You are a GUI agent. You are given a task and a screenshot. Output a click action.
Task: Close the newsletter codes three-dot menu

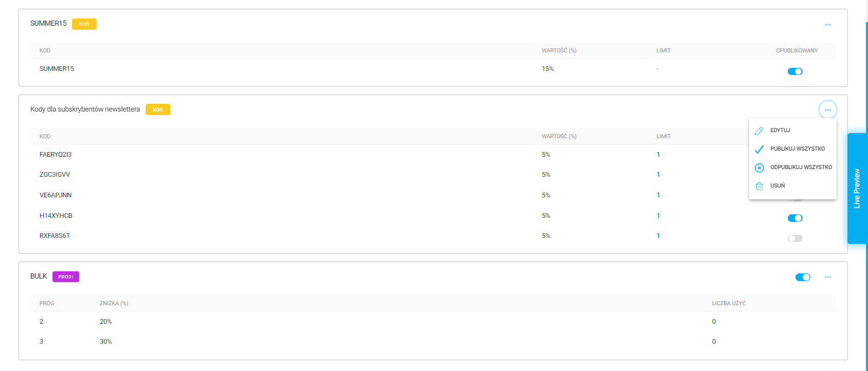click(x=827, y=110)
